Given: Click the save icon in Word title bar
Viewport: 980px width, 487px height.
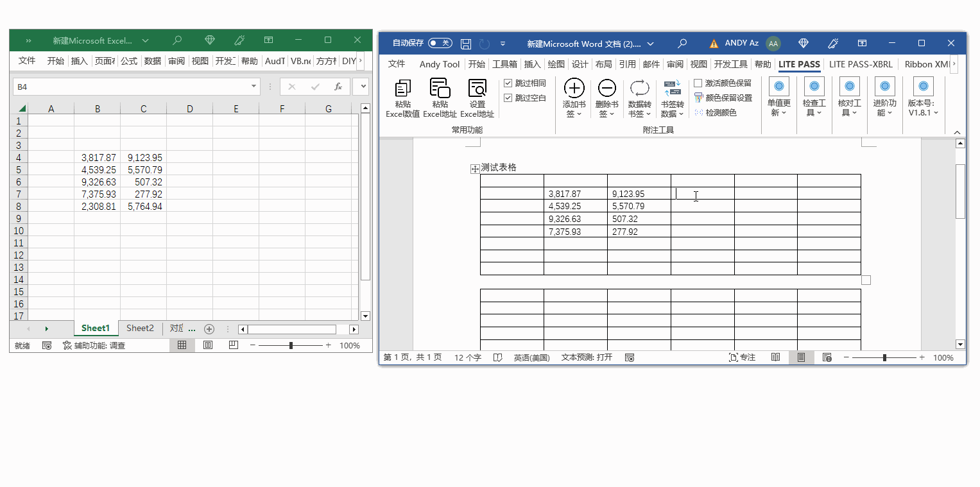Looking at the screenshot, I should 466,44.
